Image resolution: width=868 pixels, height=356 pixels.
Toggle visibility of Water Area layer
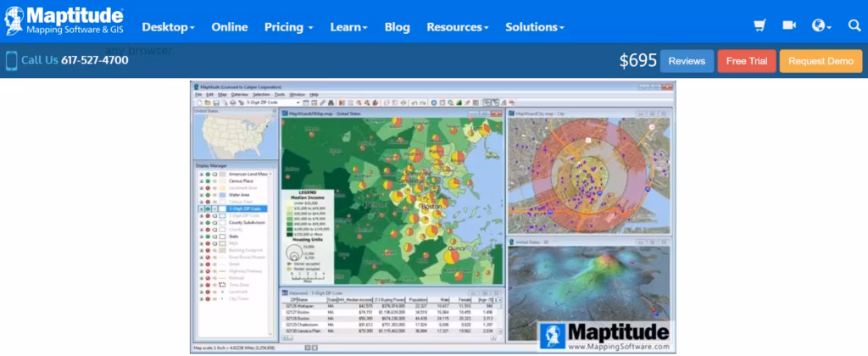[208, 195]
